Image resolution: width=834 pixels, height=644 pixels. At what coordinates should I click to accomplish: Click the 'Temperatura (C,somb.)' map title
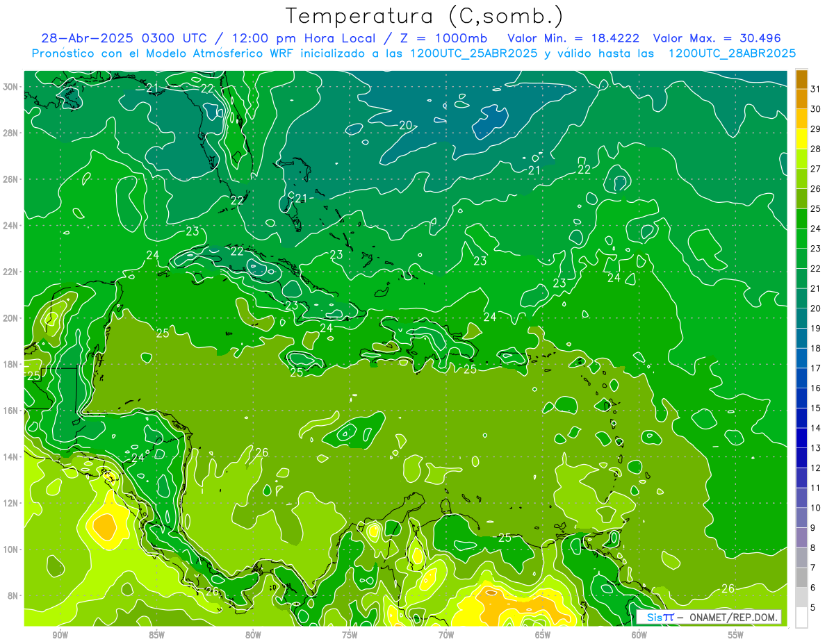tap(425, 16)
